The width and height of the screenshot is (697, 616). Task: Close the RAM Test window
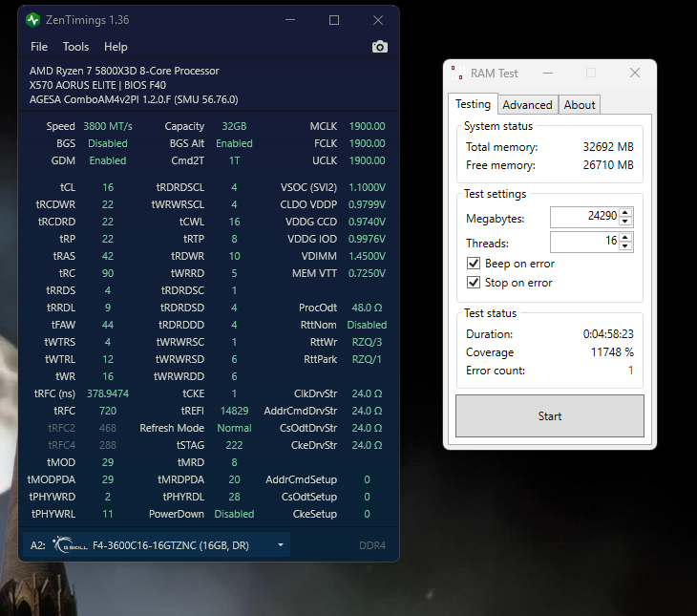pyautogui.click(x=635, y=73)
